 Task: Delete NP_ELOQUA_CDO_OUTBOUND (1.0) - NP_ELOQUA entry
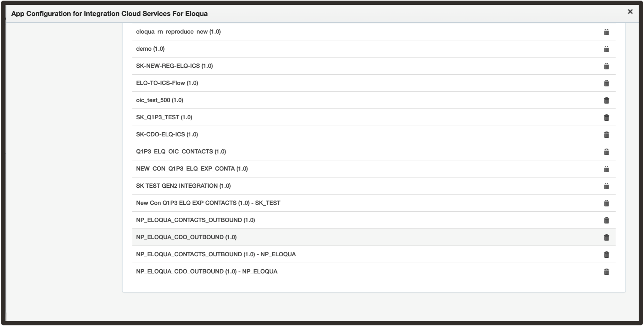606,272
